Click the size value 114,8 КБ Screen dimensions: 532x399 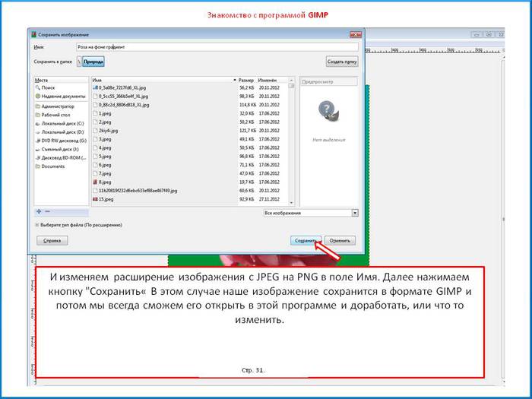click(247, 105)
